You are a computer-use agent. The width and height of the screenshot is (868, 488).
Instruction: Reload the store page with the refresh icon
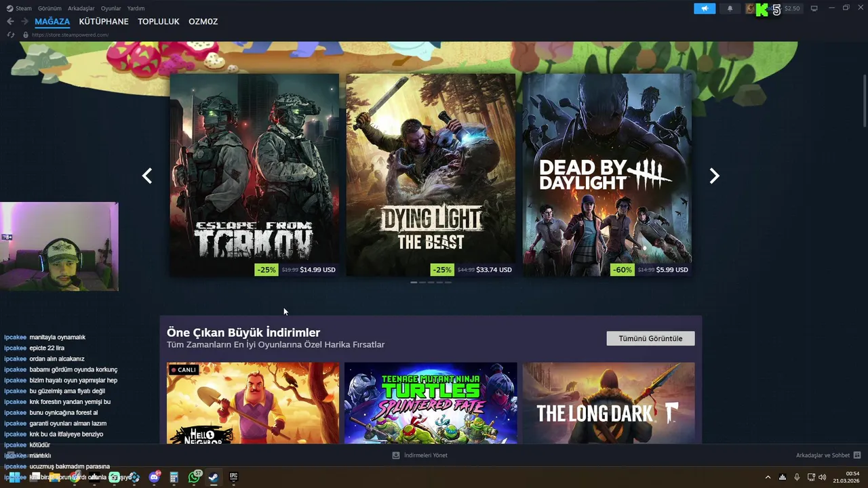[11, 35]
